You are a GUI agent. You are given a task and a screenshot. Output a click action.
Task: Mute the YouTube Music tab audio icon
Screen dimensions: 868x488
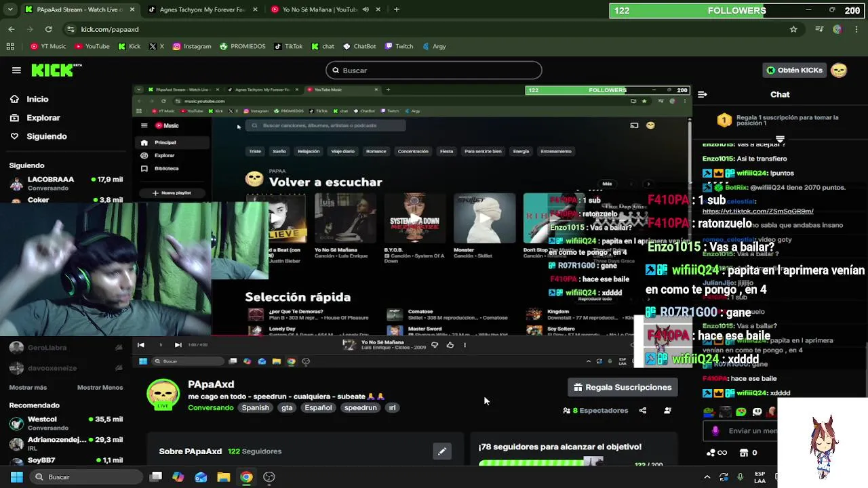[366, 9]
